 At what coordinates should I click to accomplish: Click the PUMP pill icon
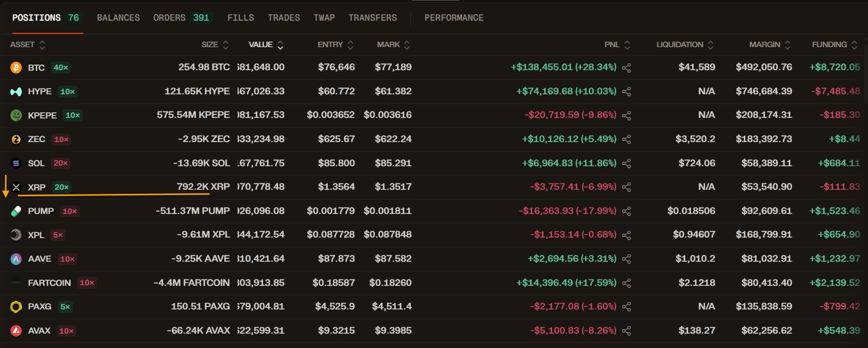point(16,211)
